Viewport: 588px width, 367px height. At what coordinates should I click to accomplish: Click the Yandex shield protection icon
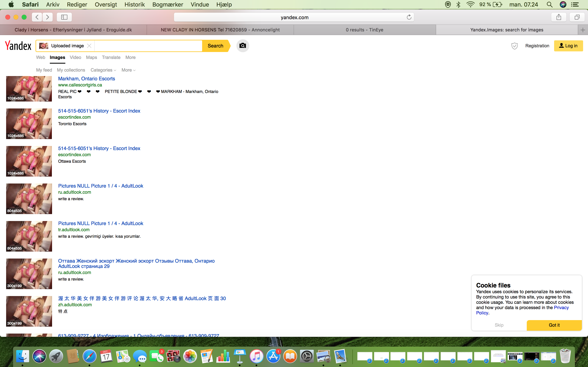point(514,46)
